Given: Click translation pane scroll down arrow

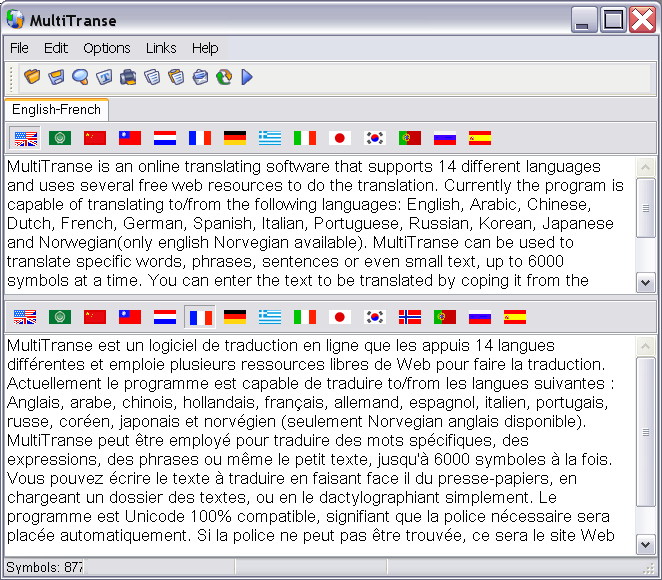Looking at the screenshot, I should 646,545.
